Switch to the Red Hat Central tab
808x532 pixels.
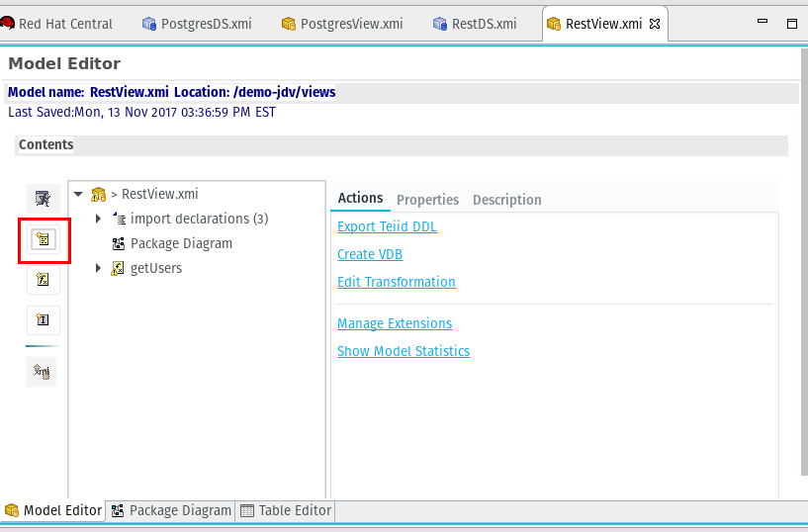point(56,24)
